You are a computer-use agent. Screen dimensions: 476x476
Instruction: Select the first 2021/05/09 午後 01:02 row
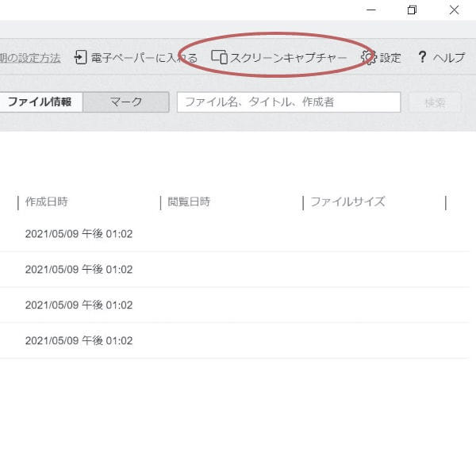pyautogui.click(x=234, y=234)
